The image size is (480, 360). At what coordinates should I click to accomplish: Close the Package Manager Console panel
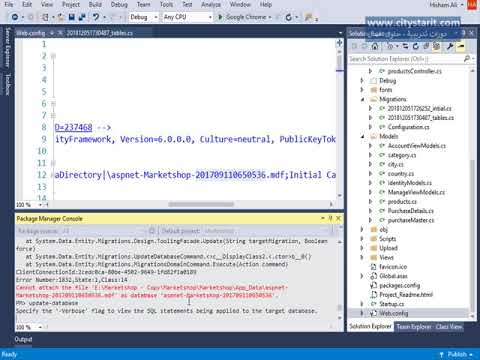[338, 218]
